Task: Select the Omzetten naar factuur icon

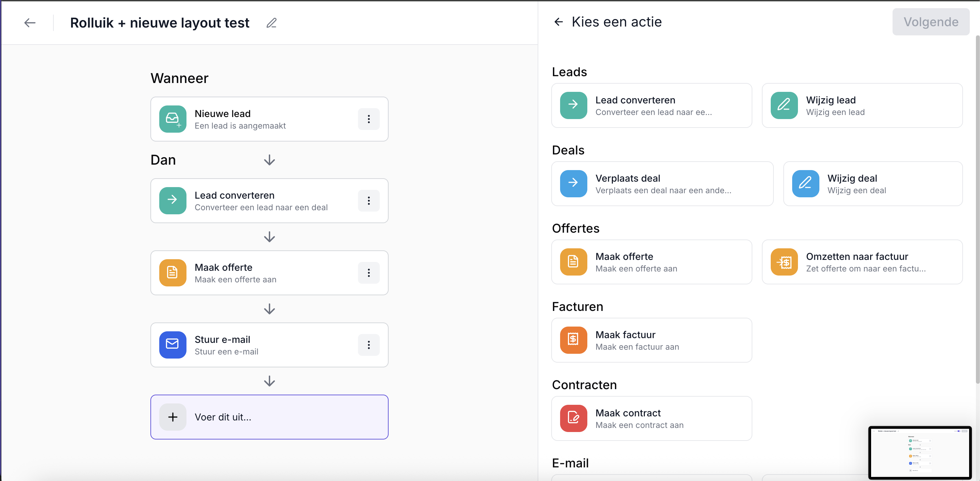Action: coord(784,262)
